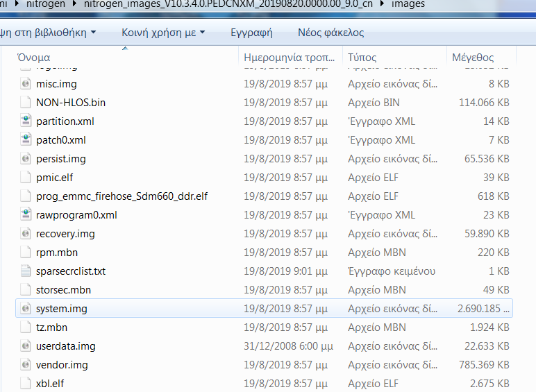The image size is (536, 392).
Task: Click the sparsecrclist.txt text file icon
Action: point(26,271)
